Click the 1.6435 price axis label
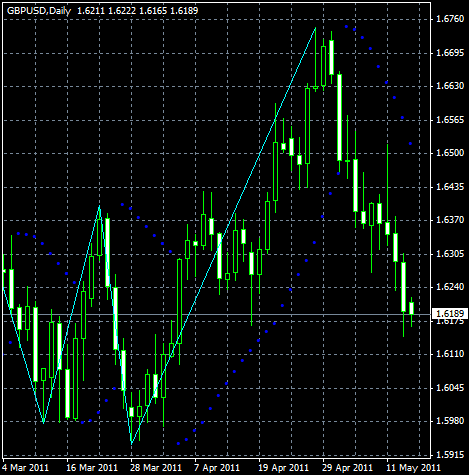Screen dimensions: 469x475 click(x=450, y=187)
